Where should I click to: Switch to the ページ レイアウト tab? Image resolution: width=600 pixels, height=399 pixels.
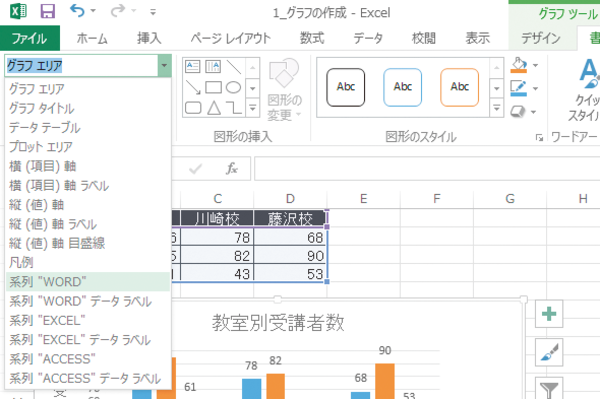coord(231,38)
